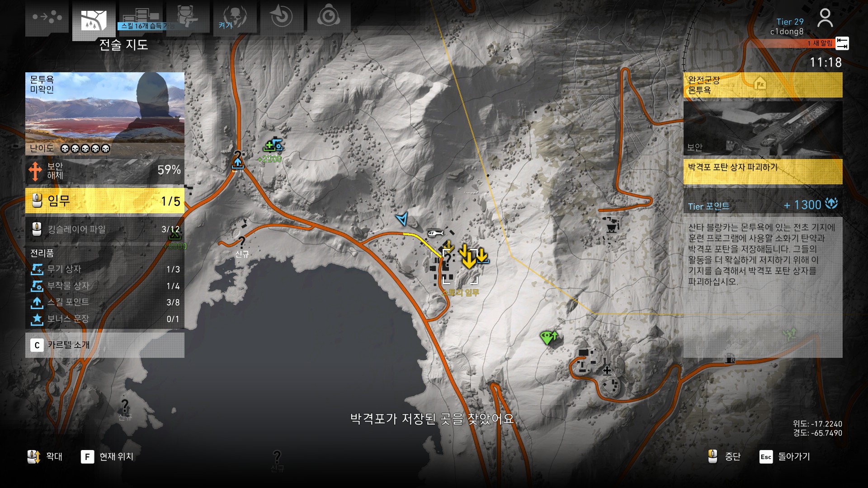The width and height of the screenshot is (868, 488).
Task: Toggle 무기 상자 loot filter row
Action: (105, 269)
